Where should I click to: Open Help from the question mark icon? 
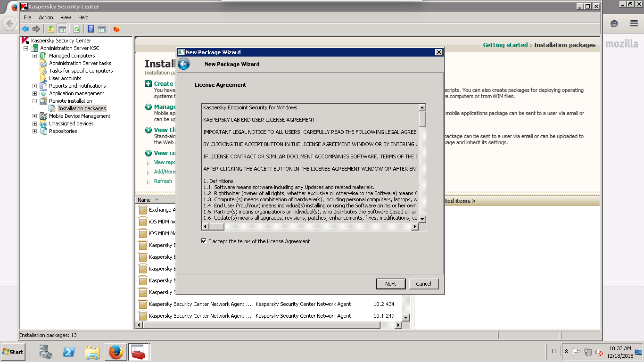[x=91, y=29]
